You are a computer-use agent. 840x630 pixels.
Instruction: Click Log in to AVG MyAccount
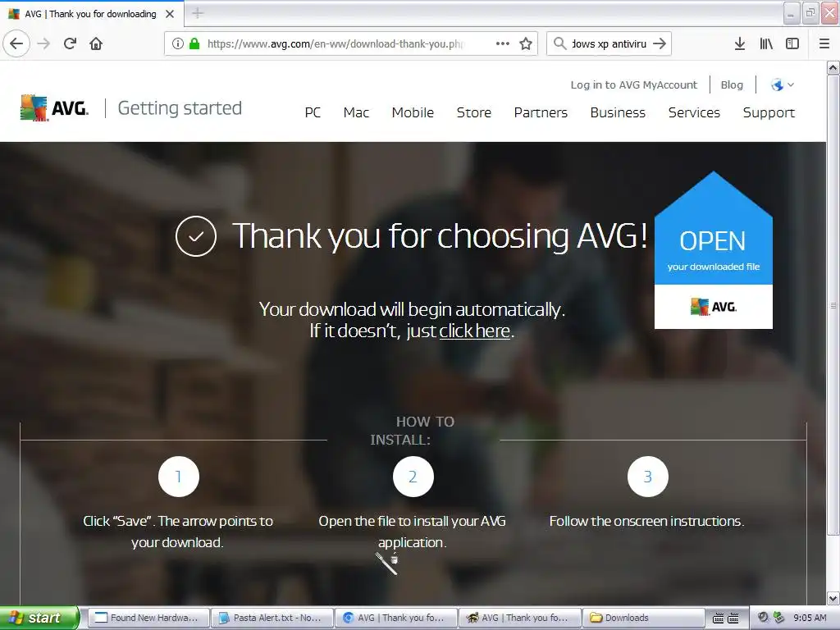634,84
